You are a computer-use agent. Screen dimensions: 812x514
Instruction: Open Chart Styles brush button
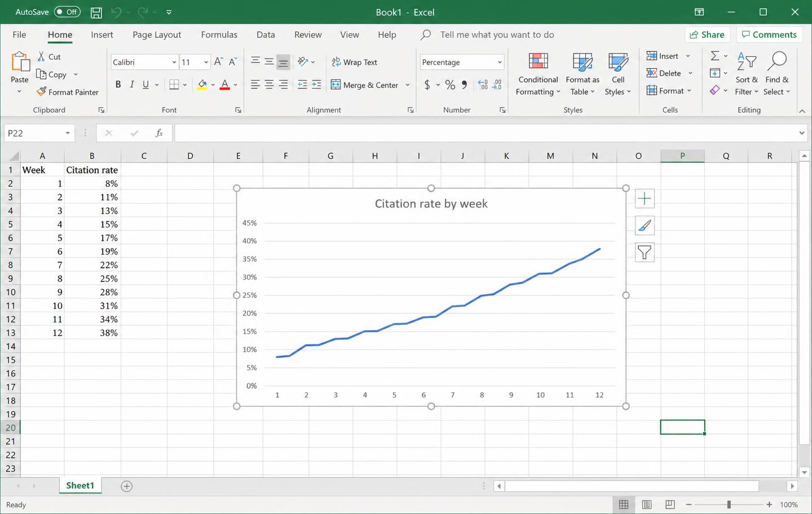tap(645, 225)
